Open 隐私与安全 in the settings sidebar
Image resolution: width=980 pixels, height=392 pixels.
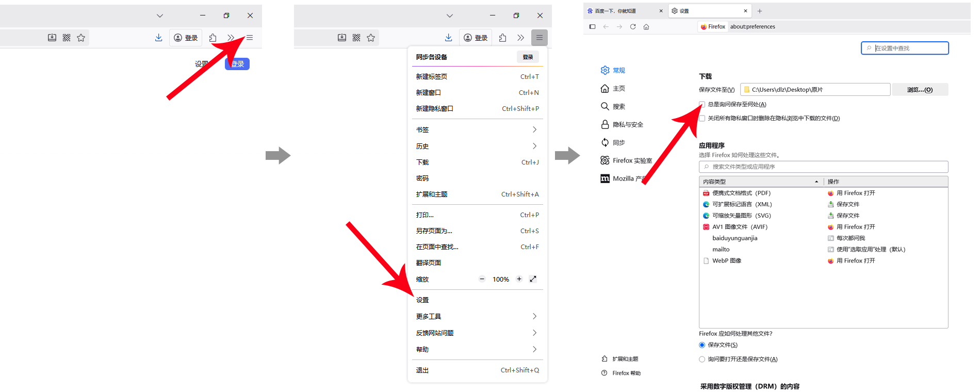[x=627, y=124]
